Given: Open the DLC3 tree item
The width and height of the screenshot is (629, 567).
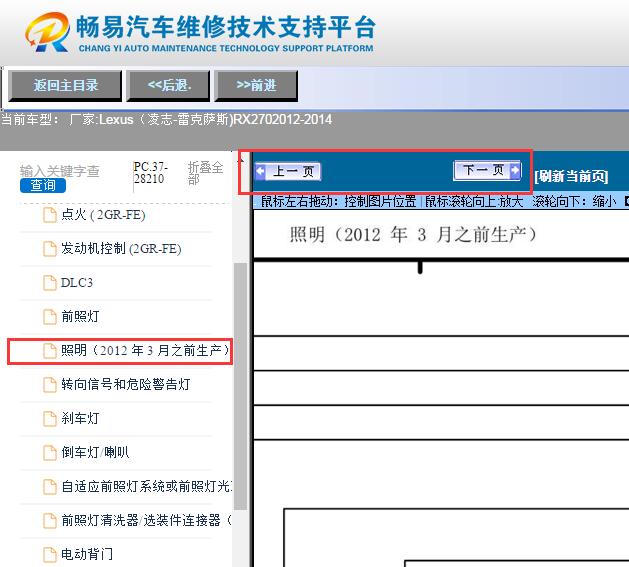Looking at the screenshot, I should click(x=77, y=282).
